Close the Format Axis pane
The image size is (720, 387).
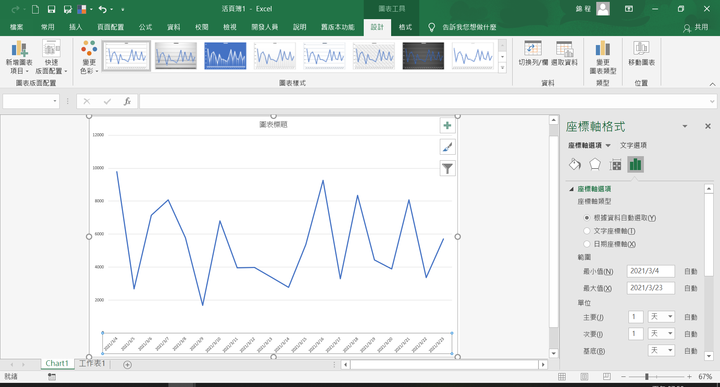pos(708,126)
